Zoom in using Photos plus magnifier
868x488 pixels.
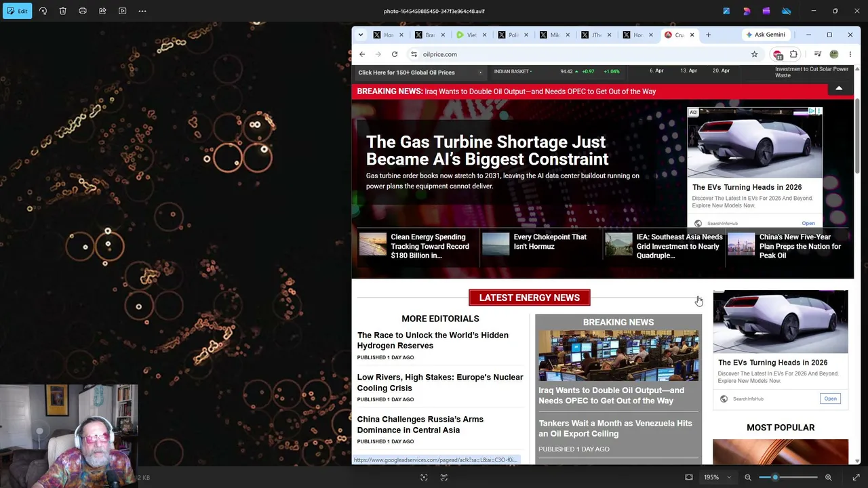(828, 477)
